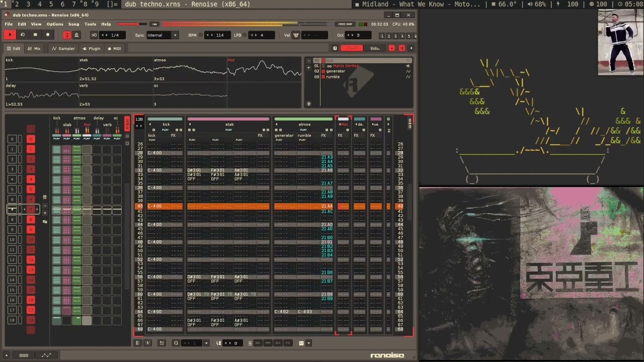Show spectrum analyzer view
The image size is (644, 362).
click(x=375, y=48)
